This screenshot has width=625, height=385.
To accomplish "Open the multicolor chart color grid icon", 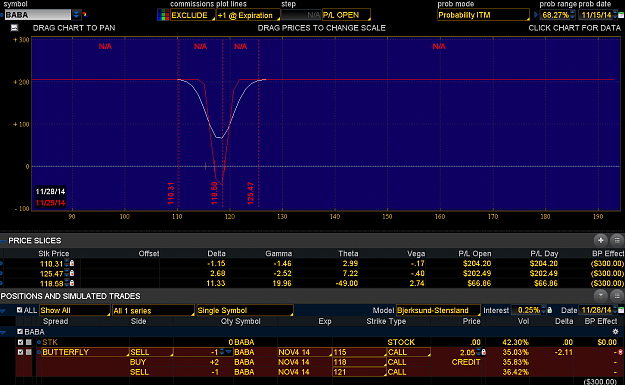I will 163,15.
